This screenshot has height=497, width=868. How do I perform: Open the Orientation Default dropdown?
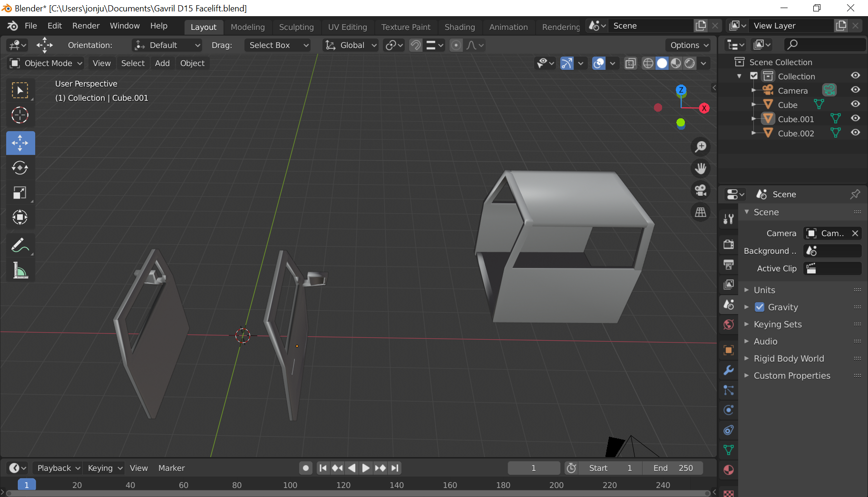pyautogui.click(x=167, y=45)
